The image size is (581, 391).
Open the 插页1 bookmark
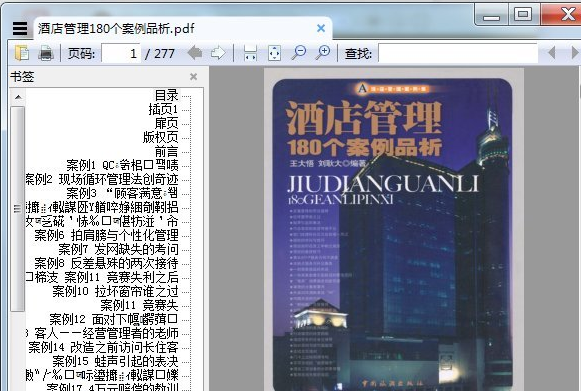pyautogui.click(x=163, y=109)
